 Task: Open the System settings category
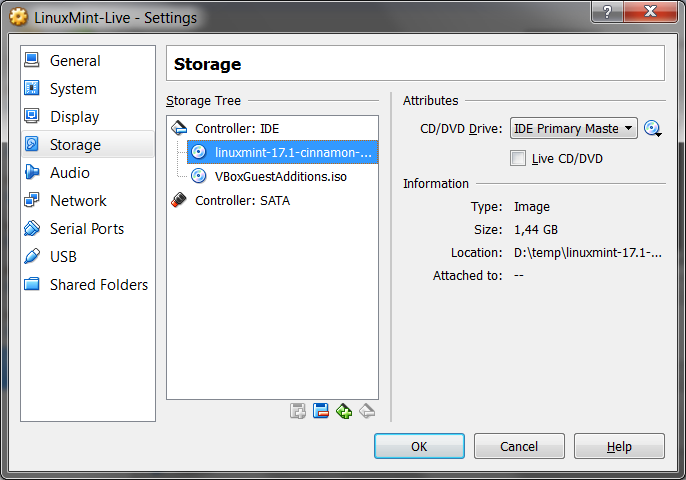(x=88, y=89)
